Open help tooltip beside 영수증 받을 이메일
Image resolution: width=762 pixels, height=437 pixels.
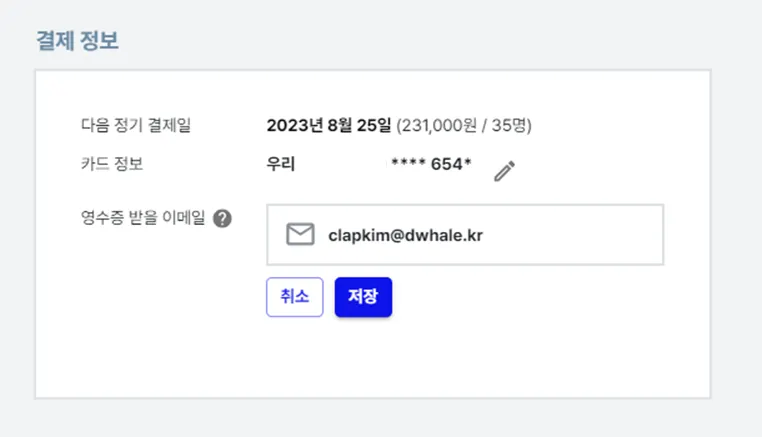[x=222, y=218]
